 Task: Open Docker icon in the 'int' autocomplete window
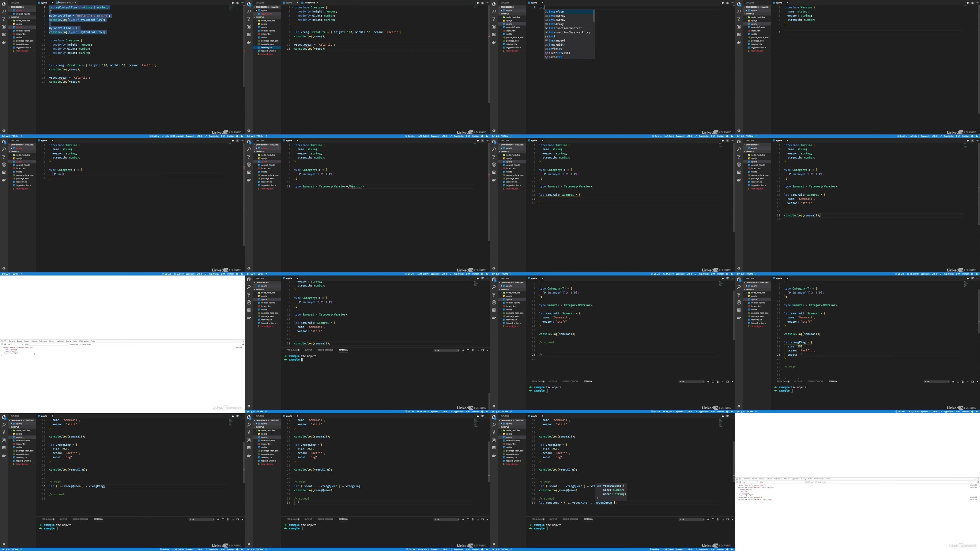click(x=494, y=42)
